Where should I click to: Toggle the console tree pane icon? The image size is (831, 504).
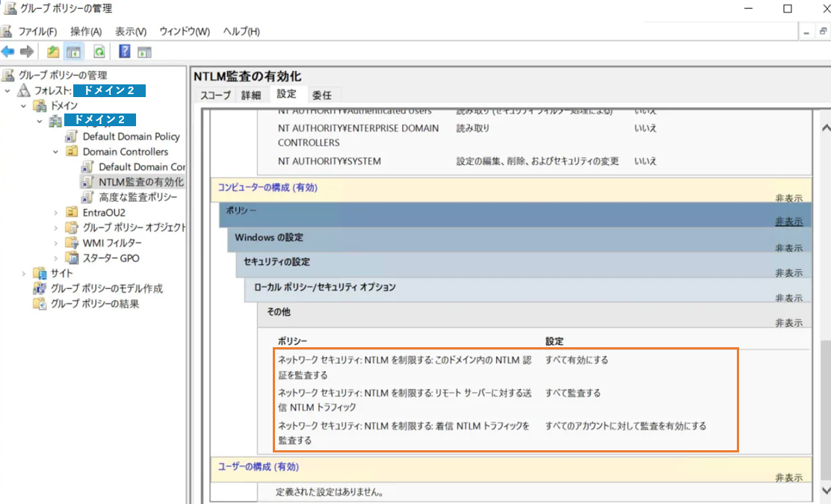[72, 52]
